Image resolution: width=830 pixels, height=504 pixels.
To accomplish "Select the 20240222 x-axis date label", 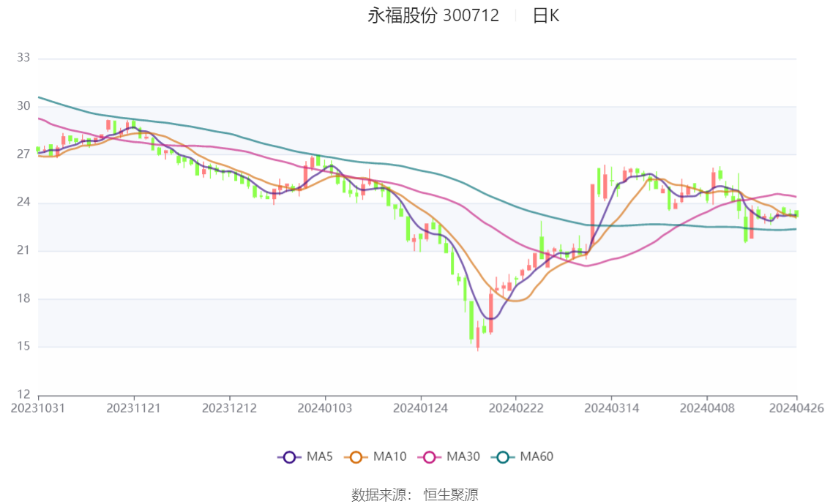I will tap(515, 408).
